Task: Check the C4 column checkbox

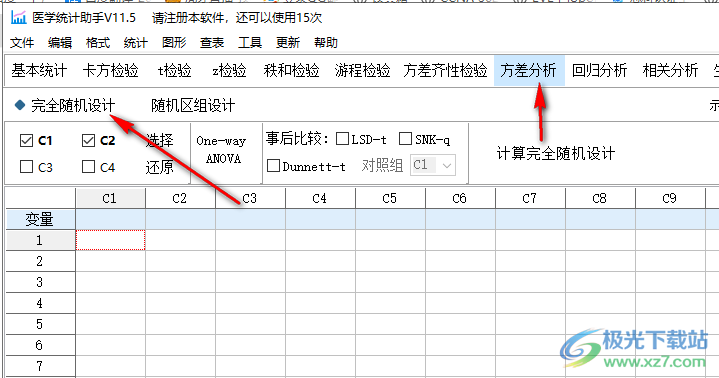Action: [88, 167]
